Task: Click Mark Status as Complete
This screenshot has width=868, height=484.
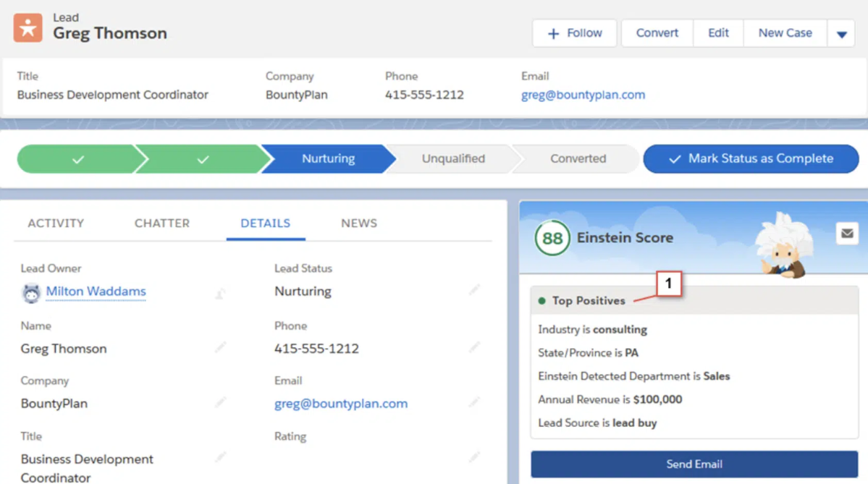Action: (751, 158)
